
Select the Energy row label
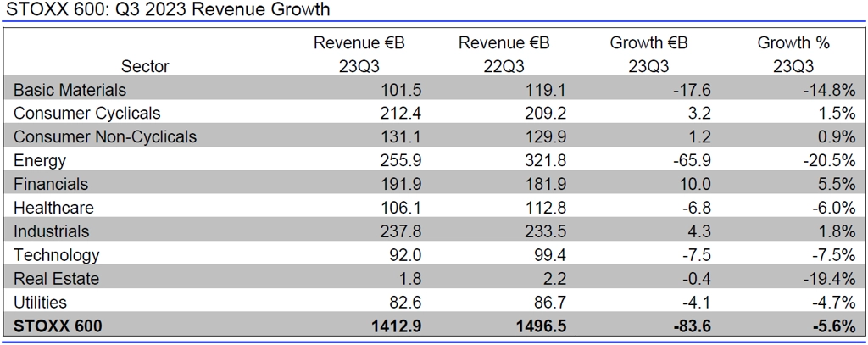[40, 161]
